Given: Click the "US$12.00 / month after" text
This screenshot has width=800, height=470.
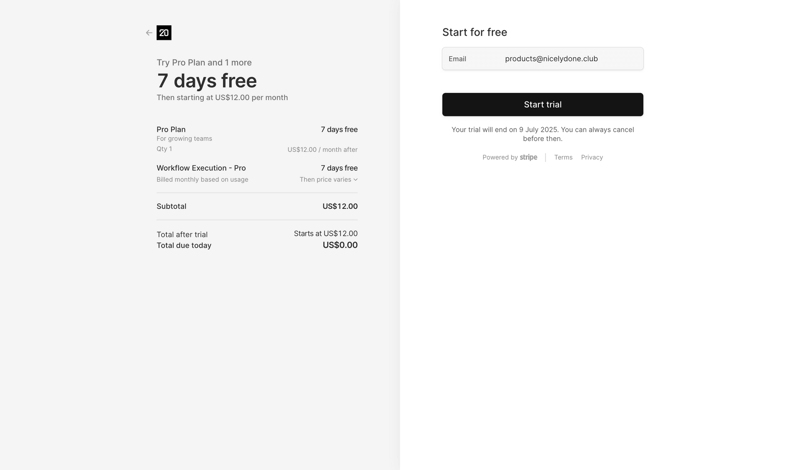Looking at the screenshot, I should coord(322,149).
